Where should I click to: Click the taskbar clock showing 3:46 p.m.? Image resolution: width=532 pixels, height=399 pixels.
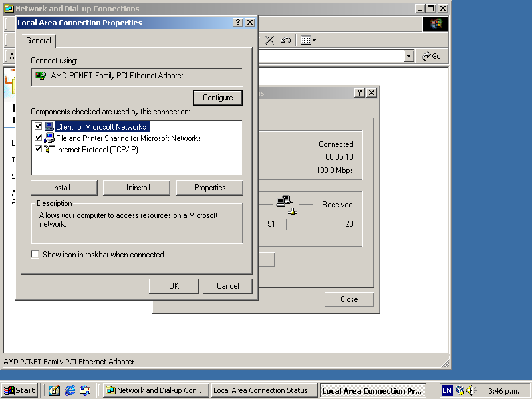click(x=504, y=391)
